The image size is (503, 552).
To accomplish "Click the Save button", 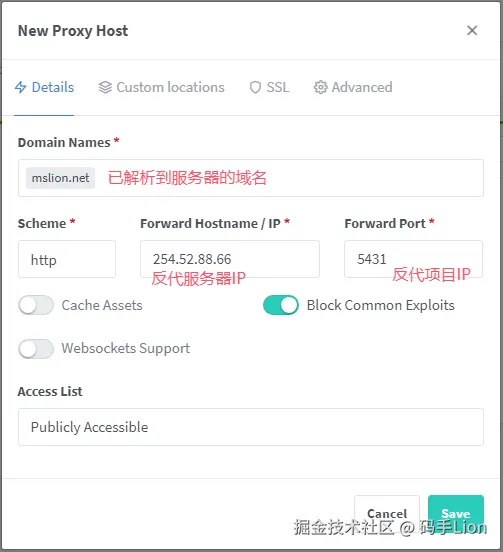I will 456,514.
